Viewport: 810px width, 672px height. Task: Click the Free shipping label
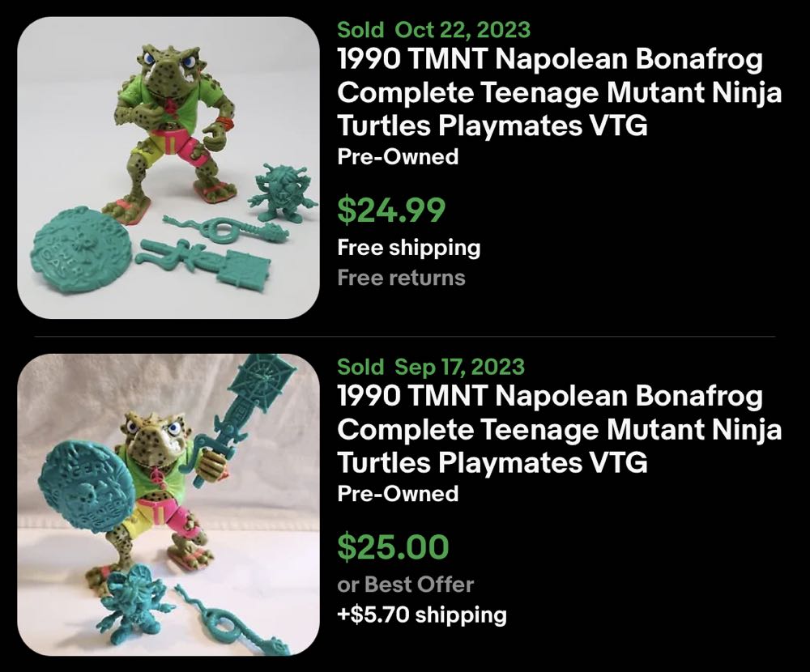point(407,247)
